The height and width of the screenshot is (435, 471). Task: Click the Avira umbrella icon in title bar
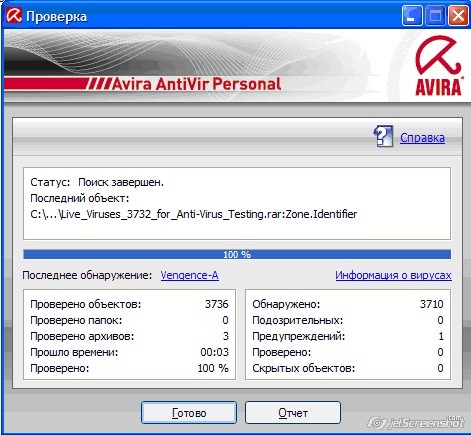pos(14,16)
